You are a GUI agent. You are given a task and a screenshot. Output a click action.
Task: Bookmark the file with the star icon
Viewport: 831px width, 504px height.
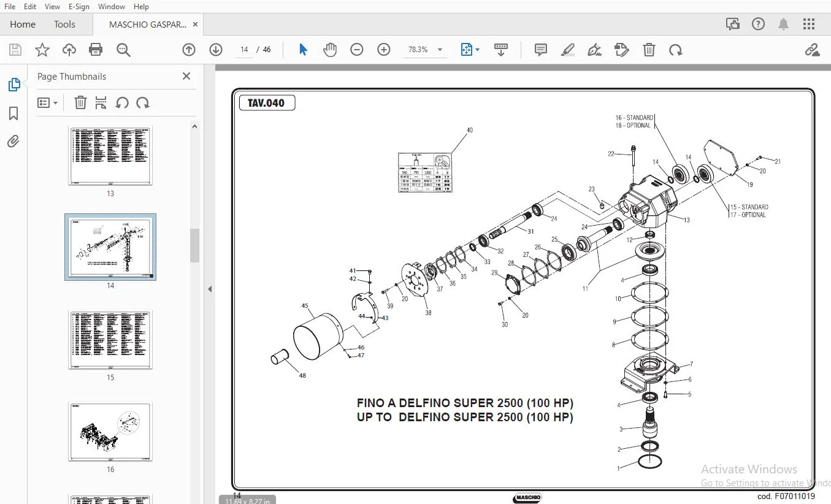point(42,50)
